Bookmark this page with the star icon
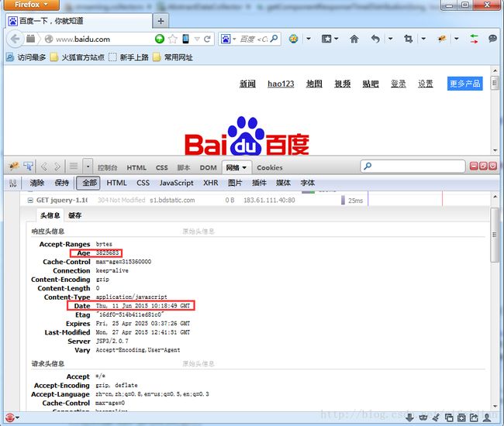Screen dimensions: 504x426 173,40
